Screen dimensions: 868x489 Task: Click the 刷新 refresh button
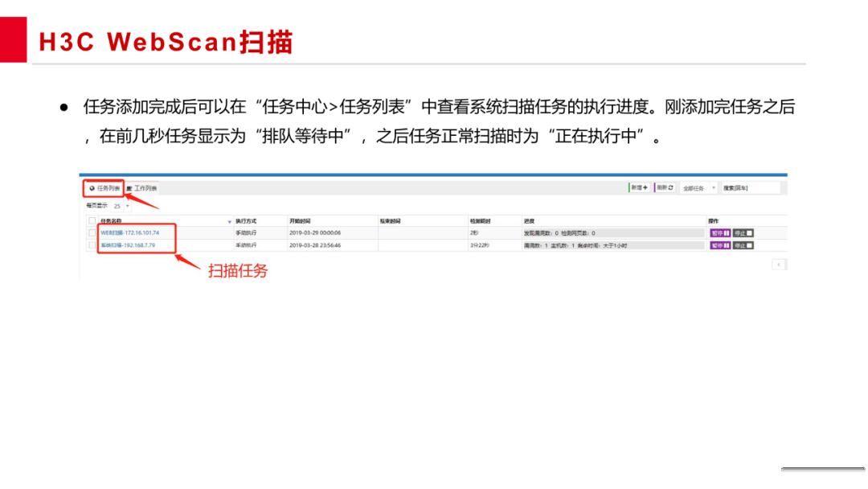[665, 187]
